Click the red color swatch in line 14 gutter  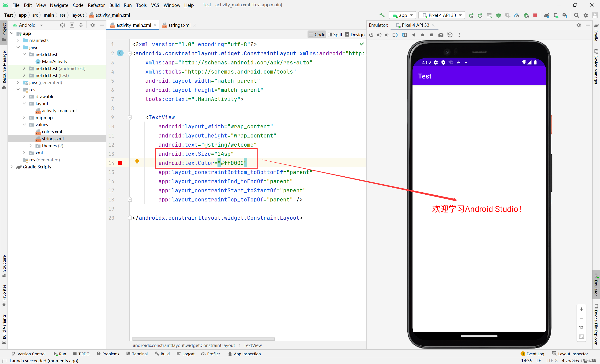[x=120, y=163]
